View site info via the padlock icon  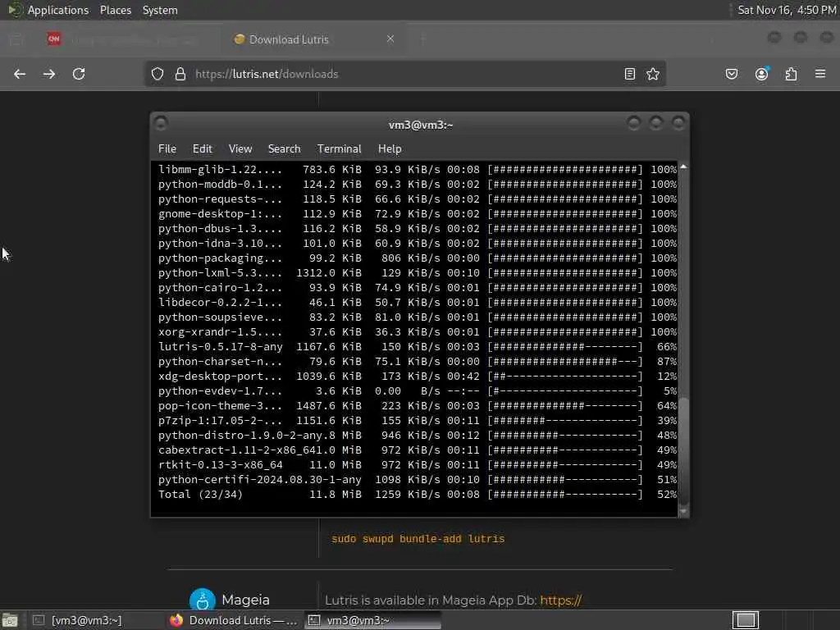point(180,74)
